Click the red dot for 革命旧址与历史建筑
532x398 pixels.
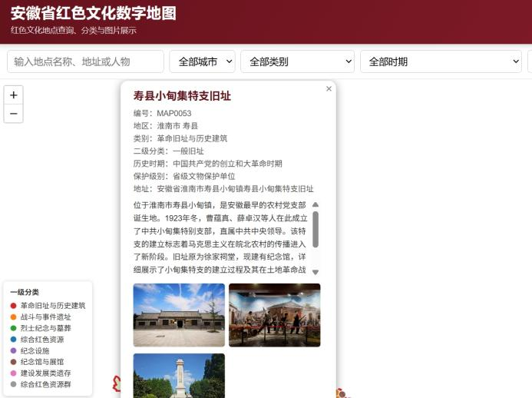point(14,306)
